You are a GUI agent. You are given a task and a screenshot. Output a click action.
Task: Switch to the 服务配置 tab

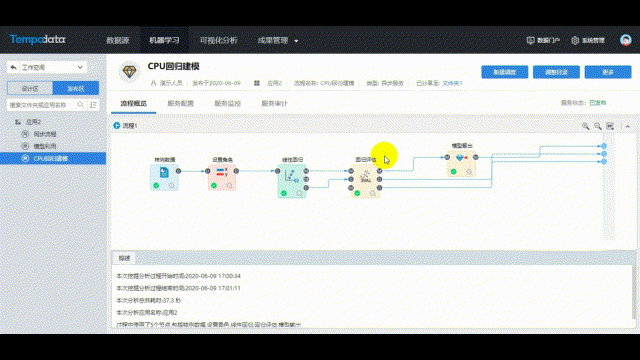[180, 104]
